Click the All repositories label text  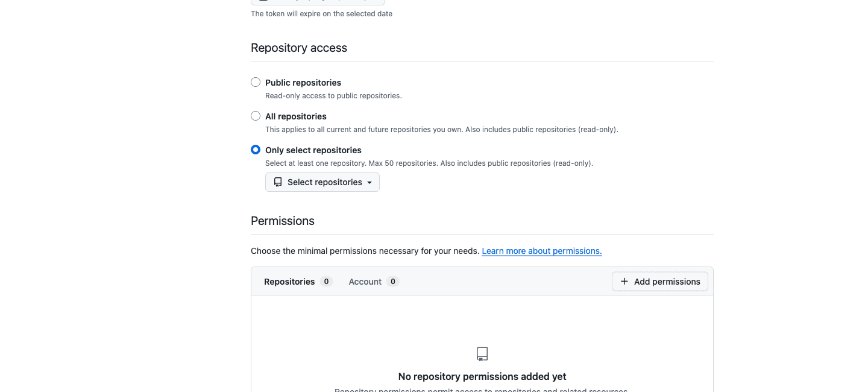pyautogui.click(x=296, y=116)
